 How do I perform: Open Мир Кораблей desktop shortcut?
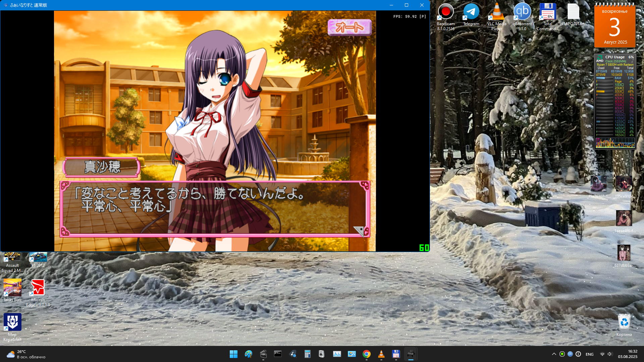12,327
